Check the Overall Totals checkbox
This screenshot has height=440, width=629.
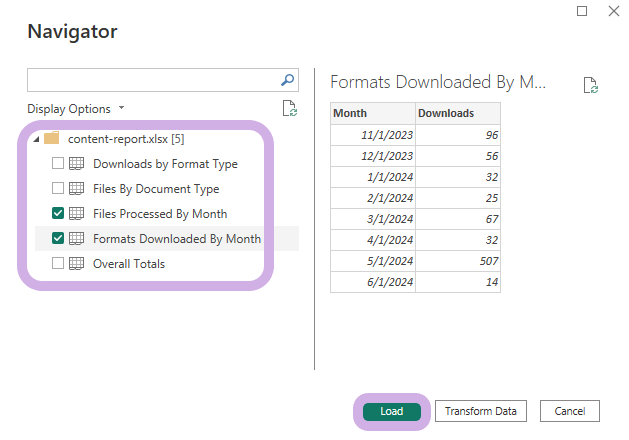coord(58,263)
